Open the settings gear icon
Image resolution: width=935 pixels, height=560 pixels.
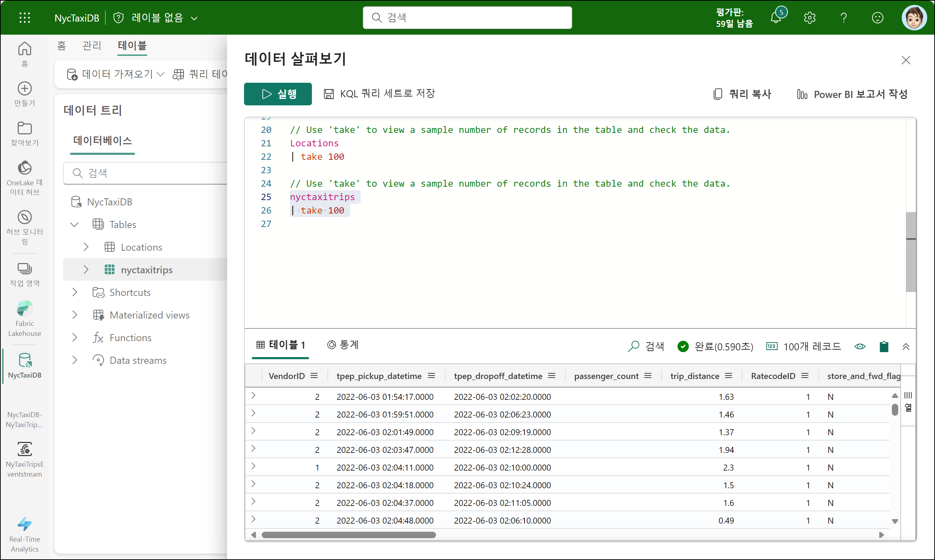pos(809,18)
